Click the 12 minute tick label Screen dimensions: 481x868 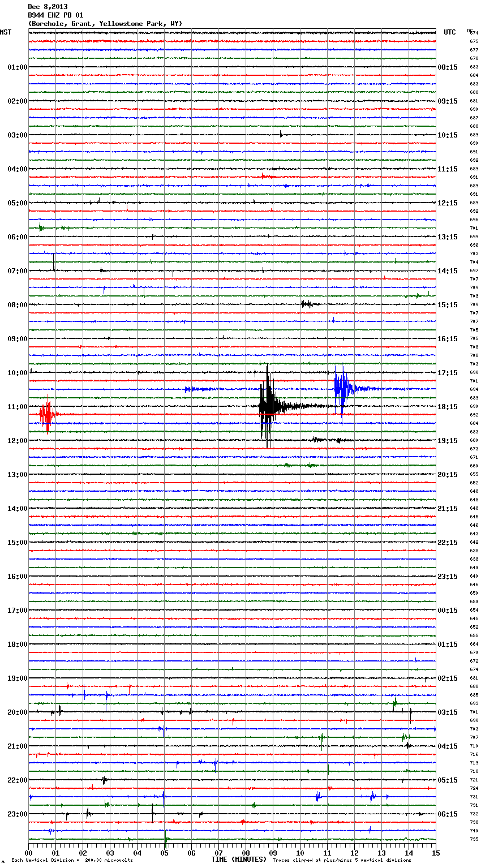(x=354, y=853)
